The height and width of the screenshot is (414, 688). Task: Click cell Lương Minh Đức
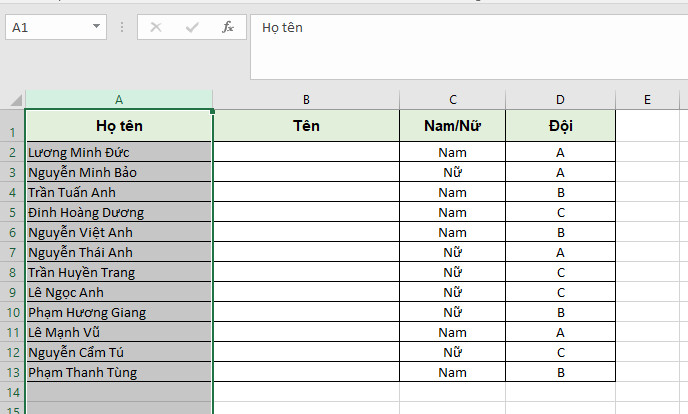(119, 152)
